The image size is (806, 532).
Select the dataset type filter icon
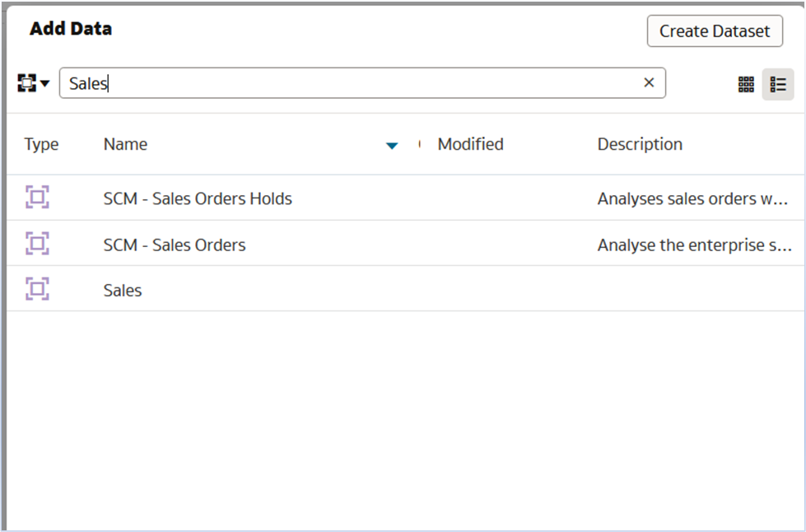25,82
